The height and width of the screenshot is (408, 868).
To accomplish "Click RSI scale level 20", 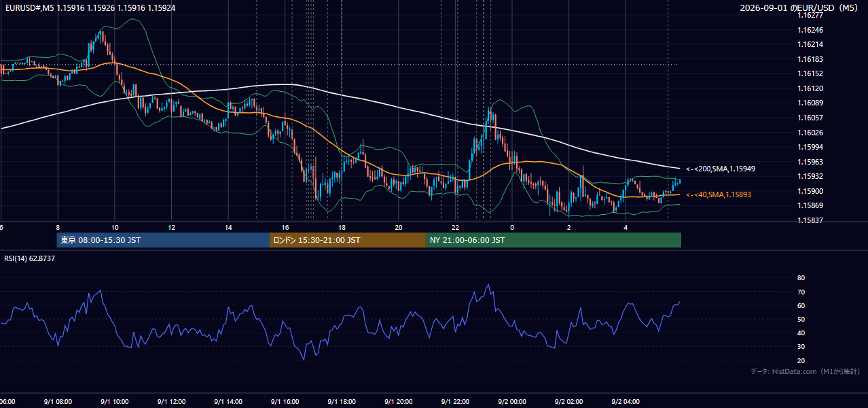I will tap(801, 360).
